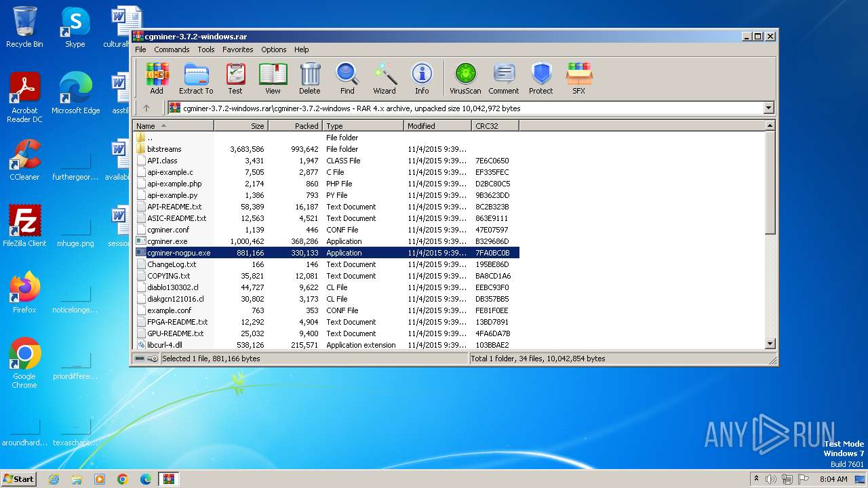Image resolution: width=868 pixels, height=488 pixels.
Task: Select diablo130302.cl file
Action: 326,287
